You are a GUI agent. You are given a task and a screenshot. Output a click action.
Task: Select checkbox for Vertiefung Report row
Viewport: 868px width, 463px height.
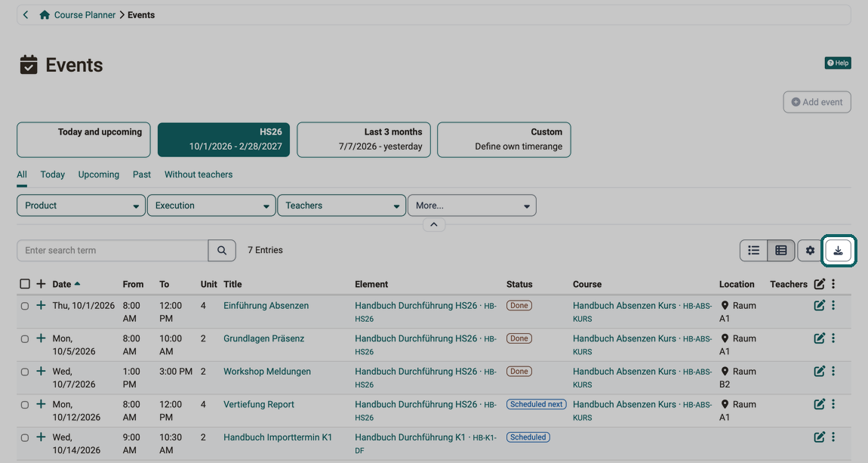pos(25,405)
